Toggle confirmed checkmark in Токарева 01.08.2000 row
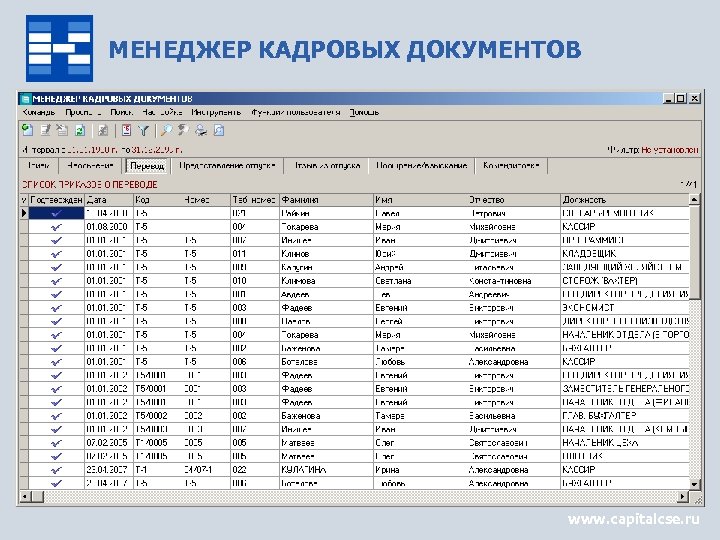The height and width of the screenshot is (540, 720). coord(56,227)
